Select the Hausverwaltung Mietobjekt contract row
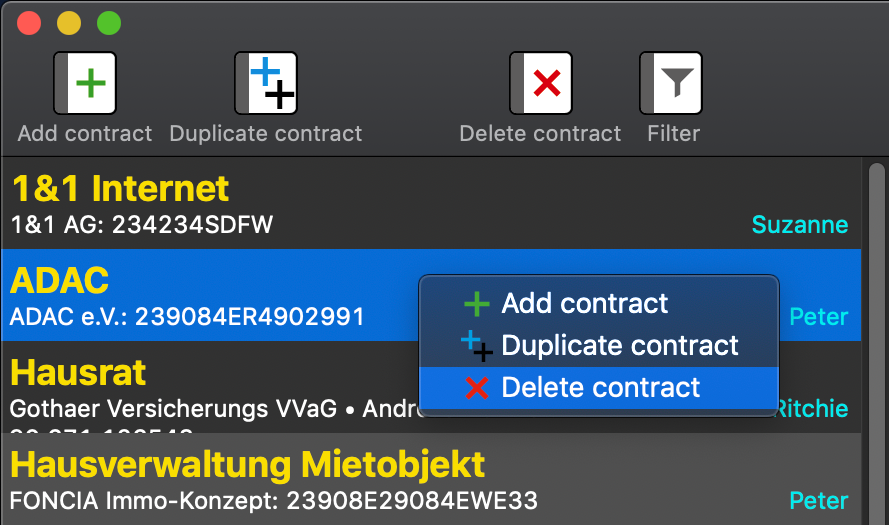The image size is (889, 525). click(431, 479)
